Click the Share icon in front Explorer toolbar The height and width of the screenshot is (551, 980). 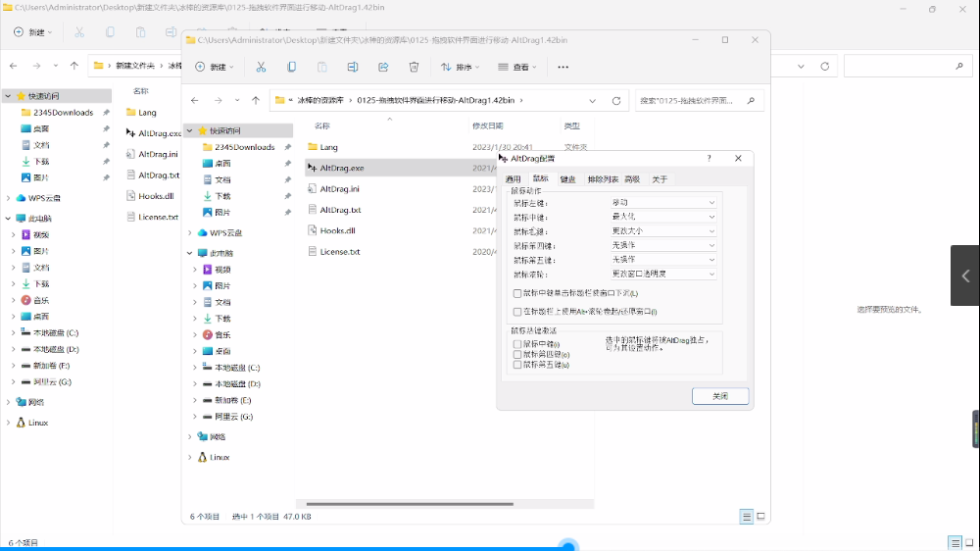coord(383,67)
